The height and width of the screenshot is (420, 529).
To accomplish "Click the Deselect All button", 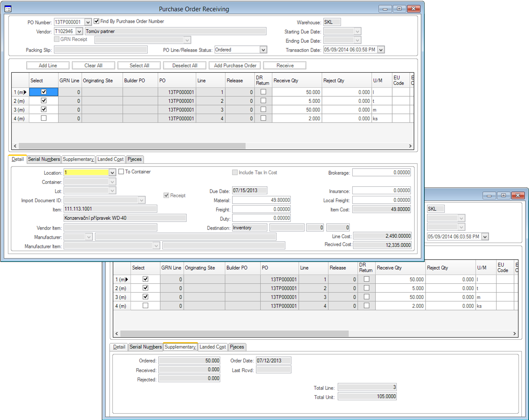I will 185,66.
